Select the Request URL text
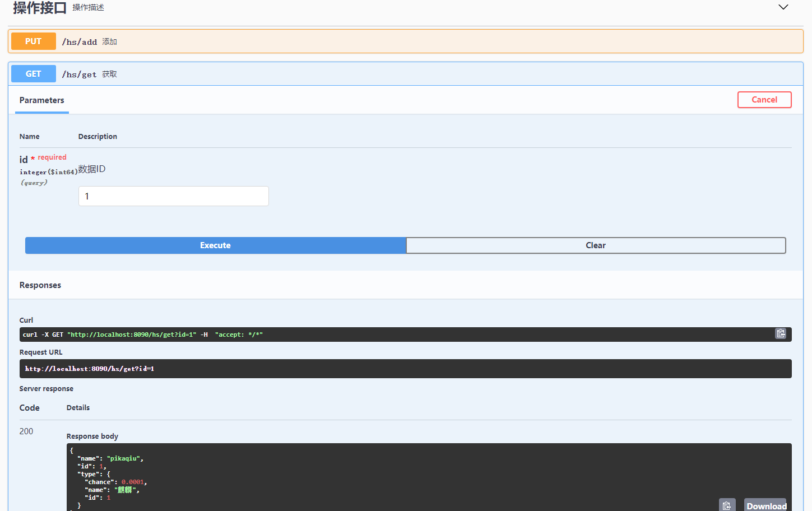 [x=89, y=368]
